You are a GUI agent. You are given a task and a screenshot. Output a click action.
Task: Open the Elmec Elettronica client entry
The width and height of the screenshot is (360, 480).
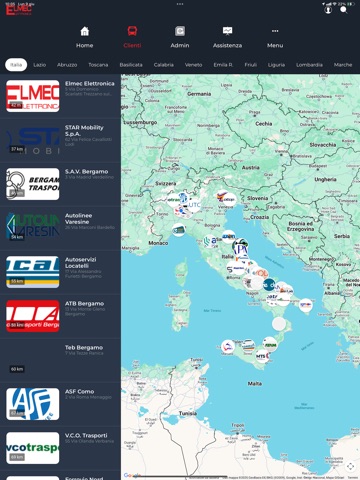click(x=60, y=96)
